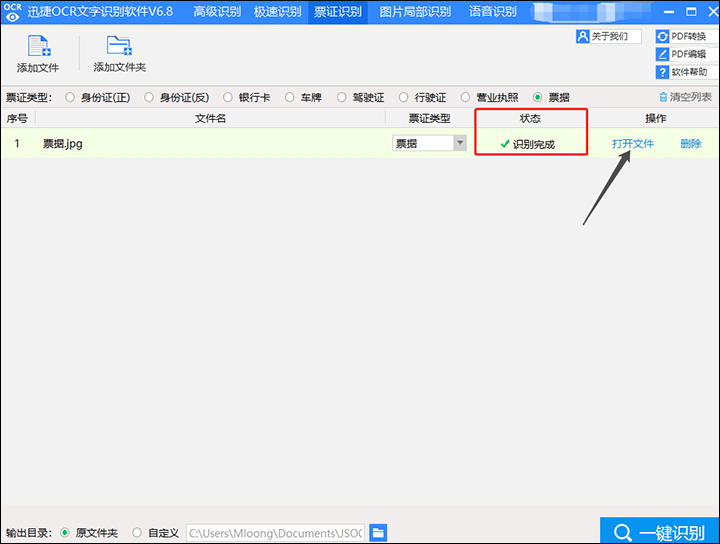The image size is (720, 544).
Task: Switch to 票证识别 tab
Action: pos(338,12)
